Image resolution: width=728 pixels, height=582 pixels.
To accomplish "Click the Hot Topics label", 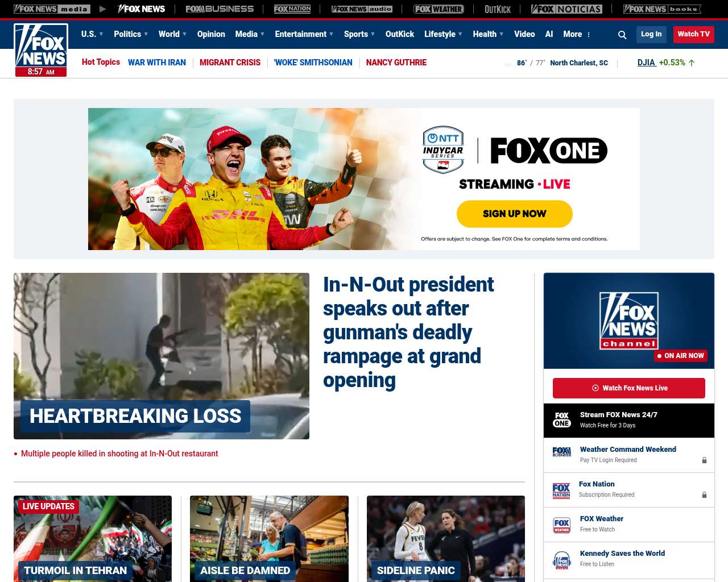I will [x=101, y=62].
